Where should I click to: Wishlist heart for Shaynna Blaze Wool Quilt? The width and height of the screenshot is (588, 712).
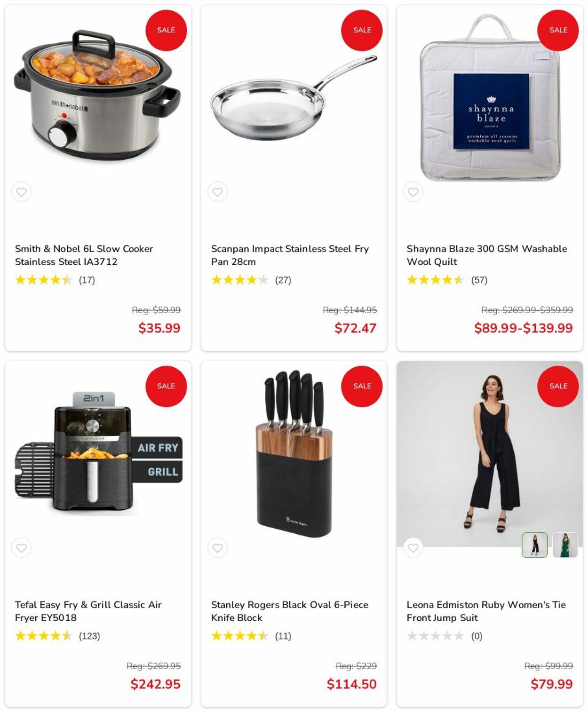coord(413,192)
